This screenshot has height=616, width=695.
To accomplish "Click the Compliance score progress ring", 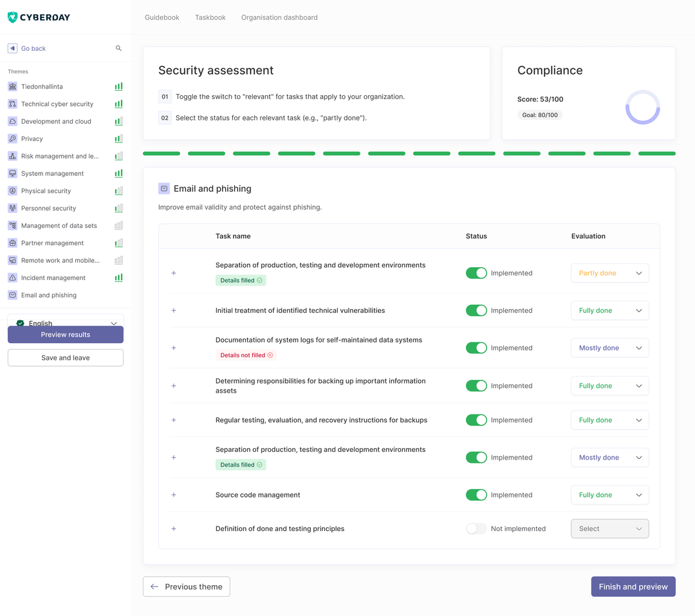I will click(x=642, y=107).
